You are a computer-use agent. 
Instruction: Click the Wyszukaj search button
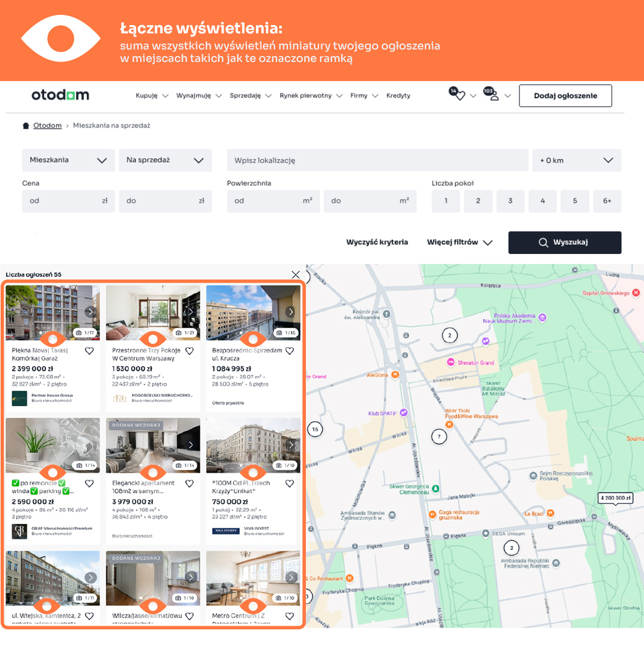pos(564,243)
